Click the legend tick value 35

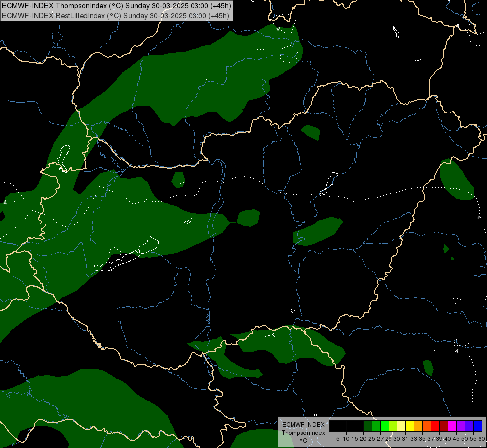[422, 439]
